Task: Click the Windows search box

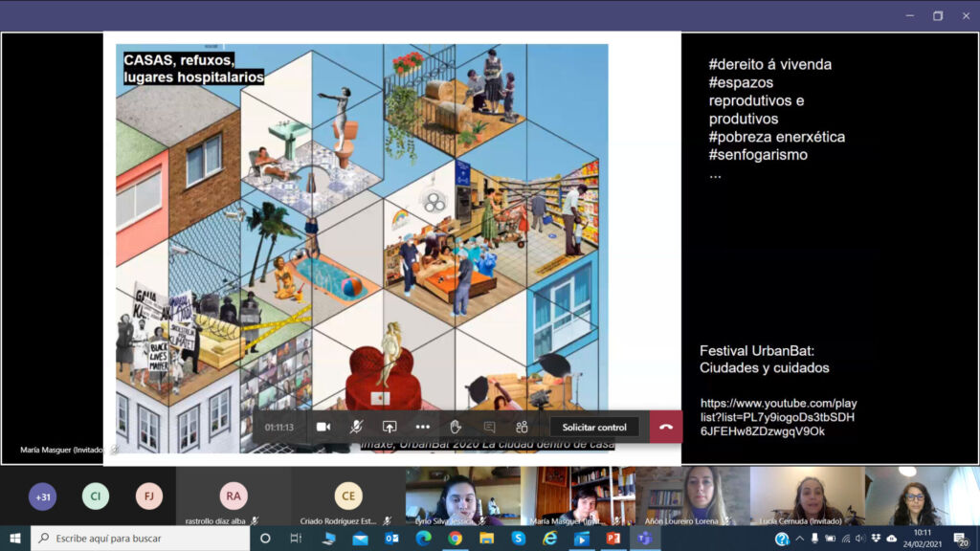Action: (x=144, y=539)
